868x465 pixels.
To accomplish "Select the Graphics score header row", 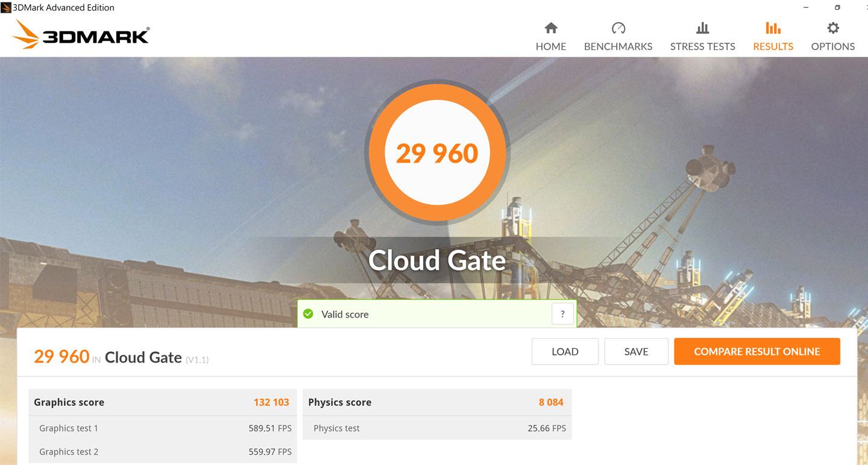I will pyautogui.click(x=162, y=402).
